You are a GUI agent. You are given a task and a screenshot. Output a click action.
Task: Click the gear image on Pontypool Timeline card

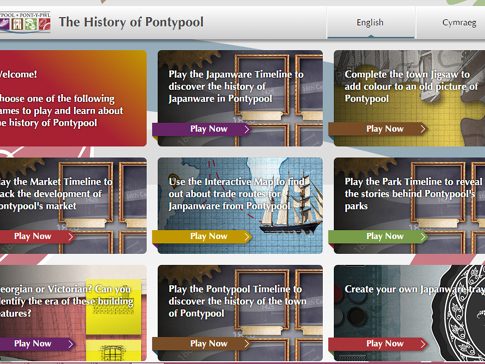[x=189, y=273]
